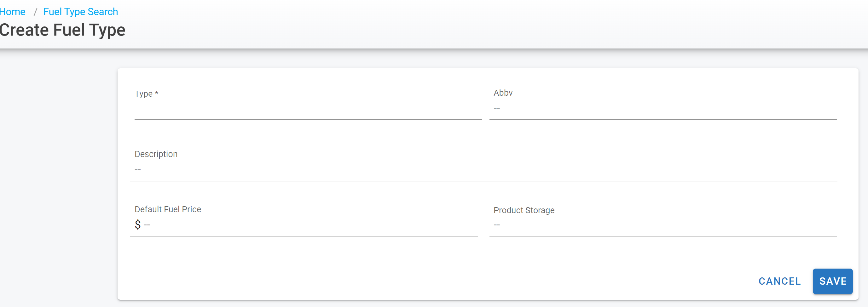
Task: Focus the Default Fuel Price input
Action: (x=310, y=225)
